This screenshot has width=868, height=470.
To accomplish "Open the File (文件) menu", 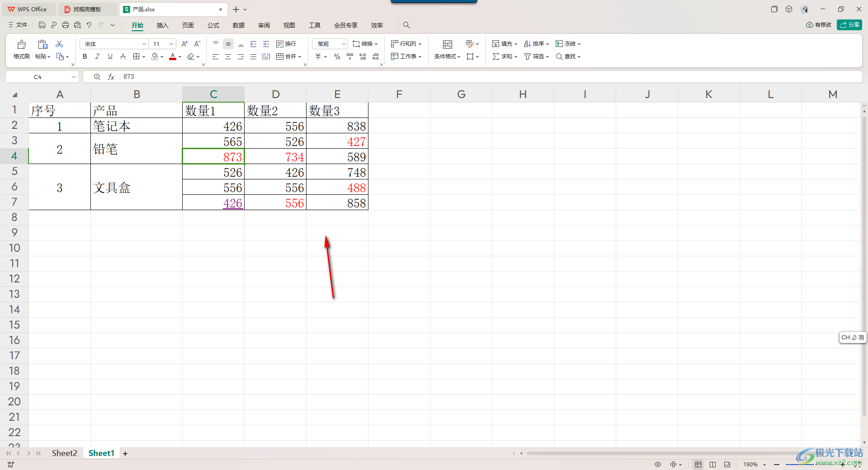I will (x=18, y=25).
